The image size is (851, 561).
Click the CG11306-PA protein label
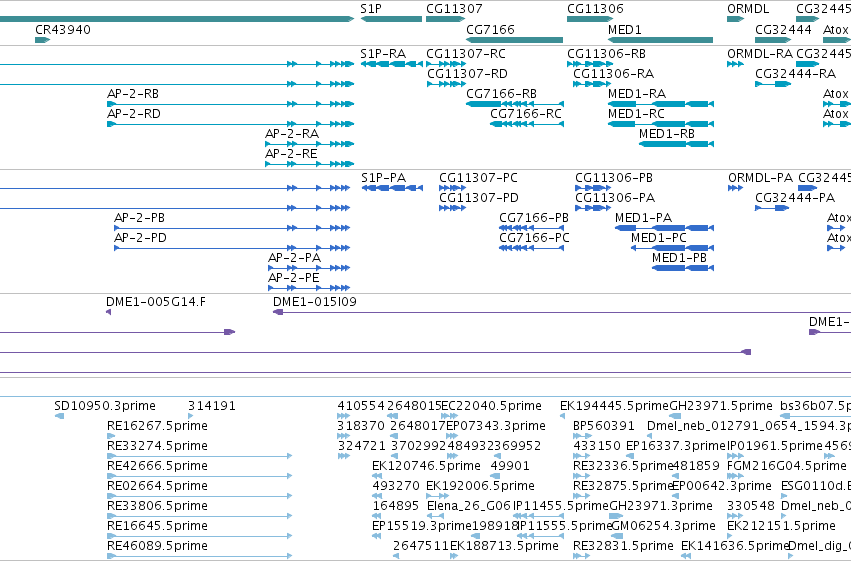(x=615, y=197)
